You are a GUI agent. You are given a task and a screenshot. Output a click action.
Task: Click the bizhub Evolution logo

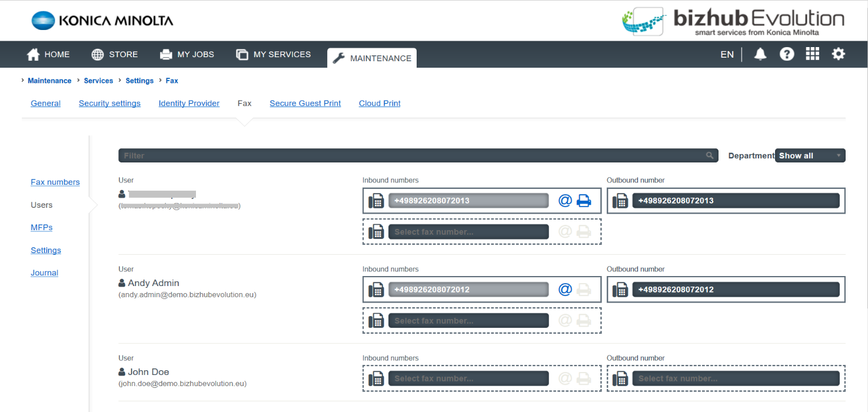733,21
